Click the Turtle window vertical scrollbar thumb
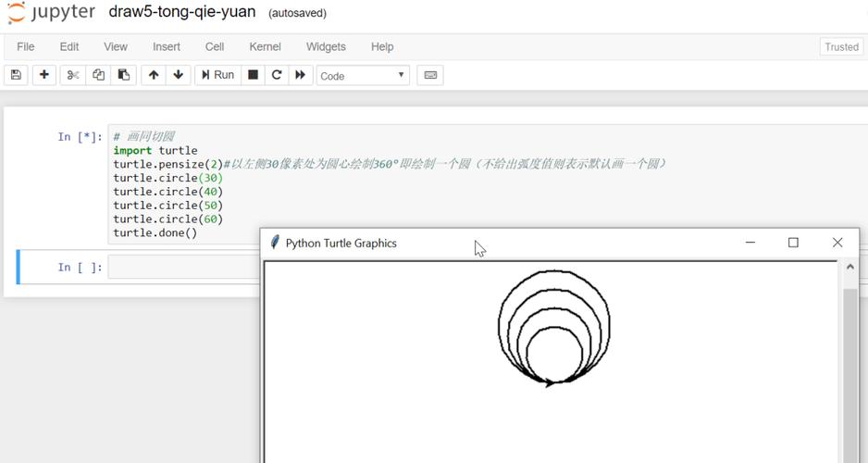Viewport: 868px width, 463px height. click(x=849, y=375)
